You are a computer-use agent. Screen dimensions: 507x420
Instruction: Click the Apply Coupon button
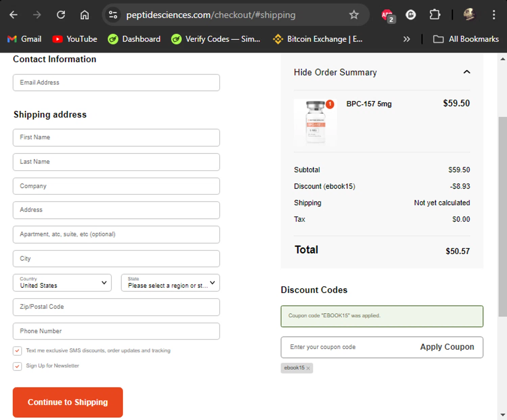pyautogui.click(x=447, y=347)
